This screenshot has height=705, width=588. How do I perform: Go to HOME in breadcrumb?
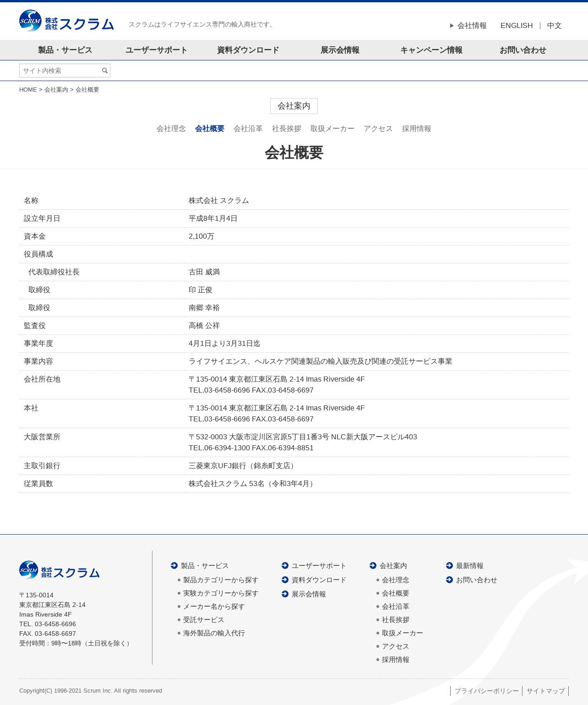(x=28, y=90)
